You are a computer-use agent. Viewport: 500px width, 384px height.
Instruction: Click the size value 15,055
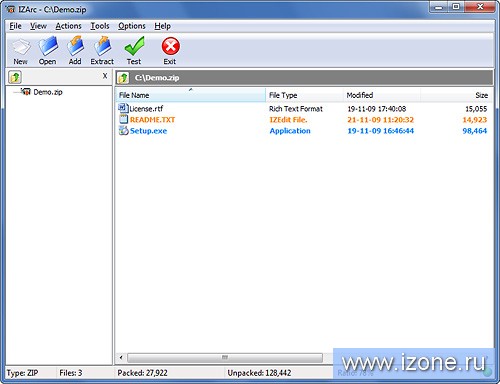coord(476,109)
